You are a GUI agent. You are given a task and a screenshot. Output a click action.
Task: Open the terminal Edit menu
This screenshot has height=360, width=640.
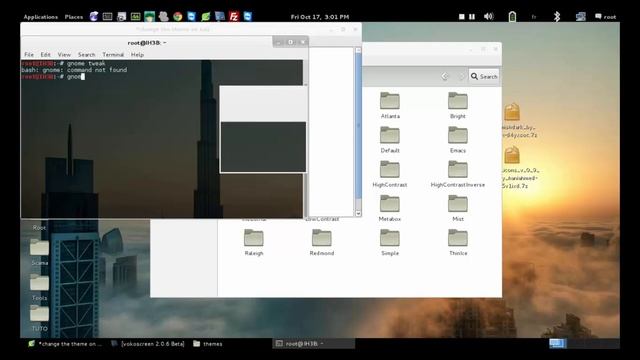45,54
